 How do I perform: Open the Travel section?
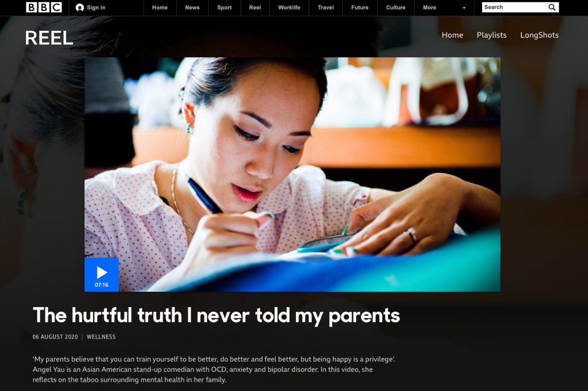[326, 7]
